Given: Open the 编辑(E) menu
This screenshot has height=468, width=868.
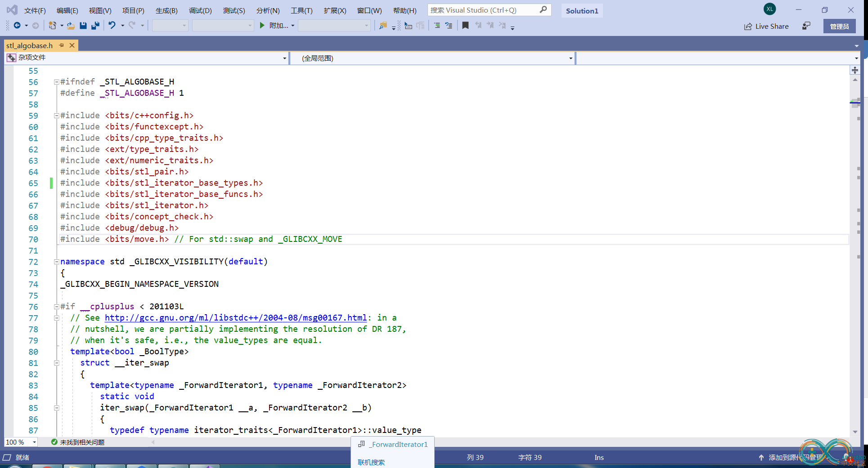Looking at the screenshot, I should (x=67, y=10).
